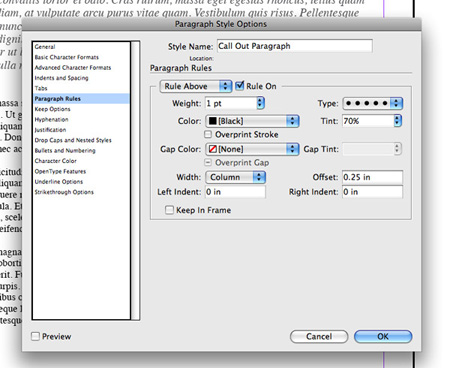Image resolution: width=450 pixels, height=368 pixels.
Task: Open Drop Caps and Nested Styles
Action: coord(73,140)
